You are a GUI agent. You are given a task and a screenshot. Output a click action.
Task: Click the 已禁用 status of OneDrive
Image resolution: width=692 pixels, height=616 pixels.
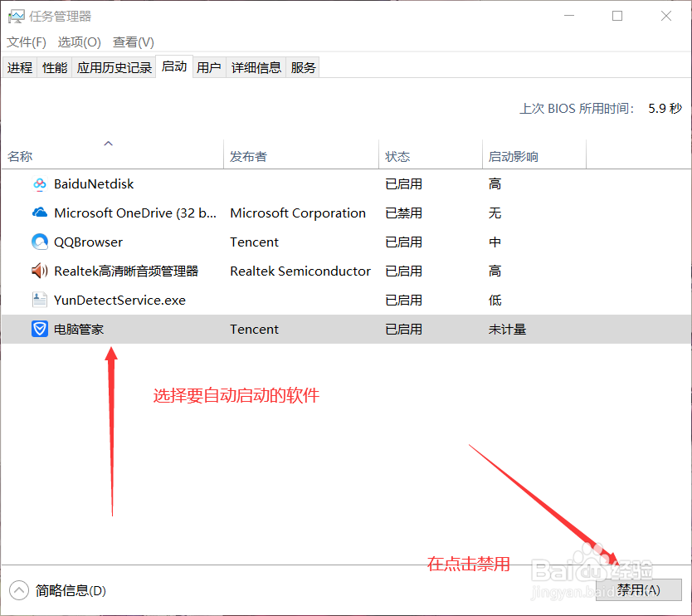pos(404,213)
